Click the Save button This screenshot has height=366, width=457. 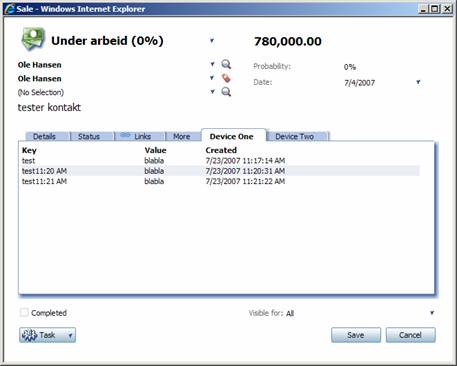tap(356, 335)
